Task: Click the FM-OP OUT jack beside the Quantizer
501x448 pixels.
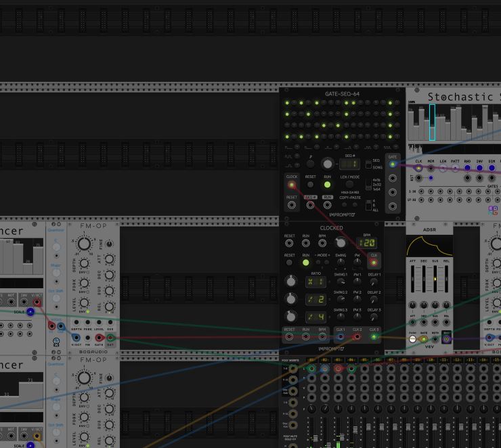Action: tap(110, 337)
